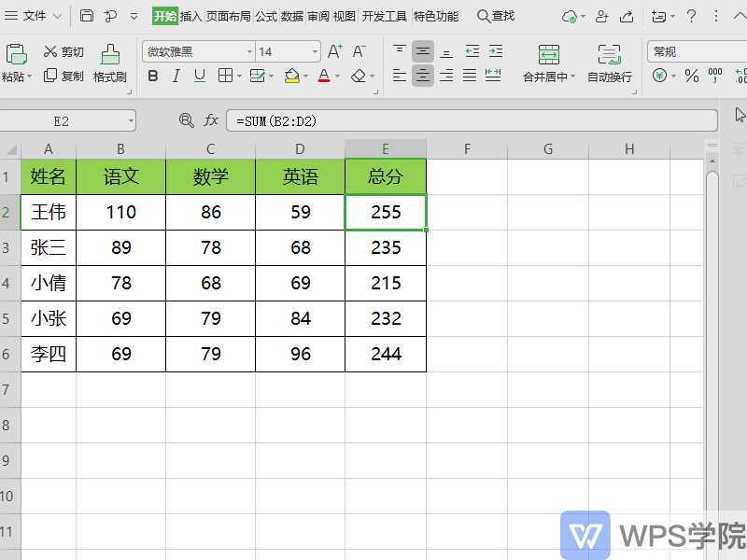Image resolution: width=747 pixels, height=560 pixels.
Task: Click the Merge and Center (合并居中) icon
Action: pos(549,54)
